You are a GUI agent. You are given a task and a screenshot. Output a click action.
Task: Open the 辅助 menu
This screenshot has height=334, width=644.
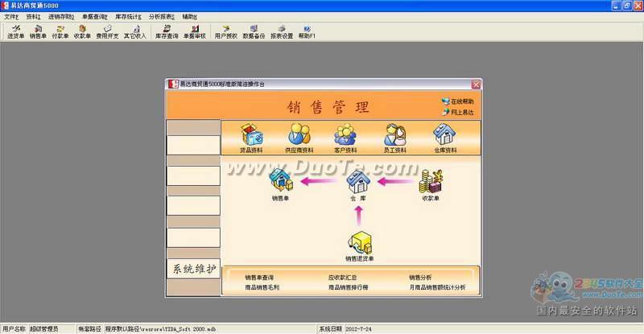point(189,17)
